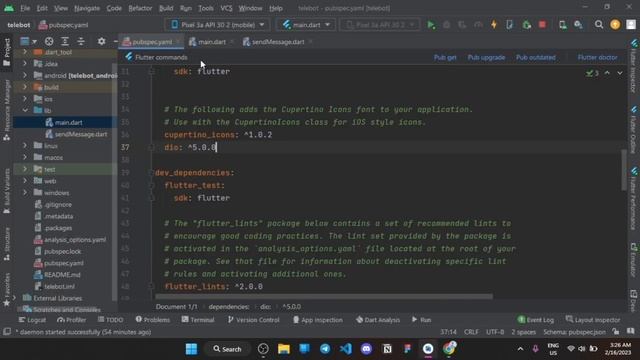This screenshot has width=640, height=360.
Task: Open Device Manager icon in toolbar
Action: [x=562, y=25]
